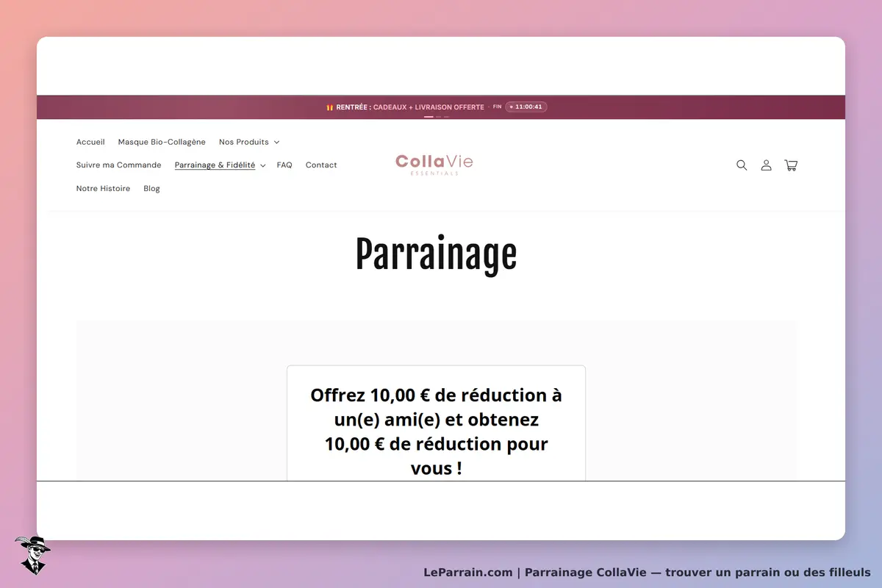882x588 pixels.
Task: Select the first announcement slide indicator
Action: 429,117
